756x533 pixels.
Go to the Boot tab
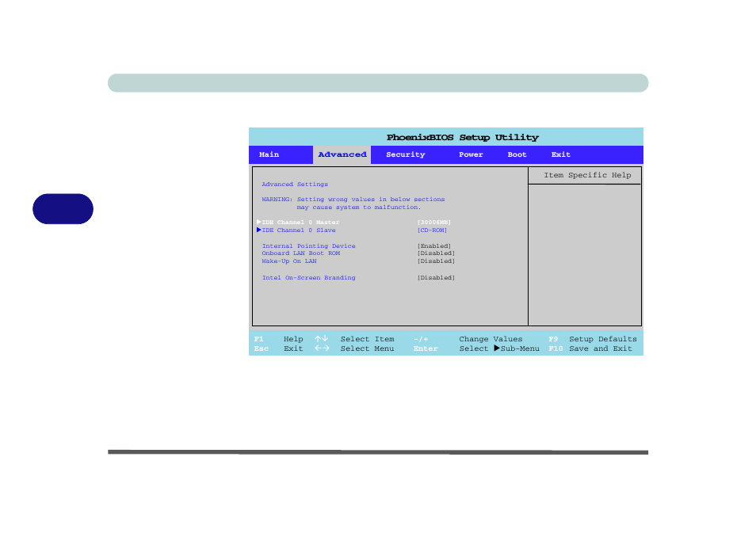click(517, 154)
